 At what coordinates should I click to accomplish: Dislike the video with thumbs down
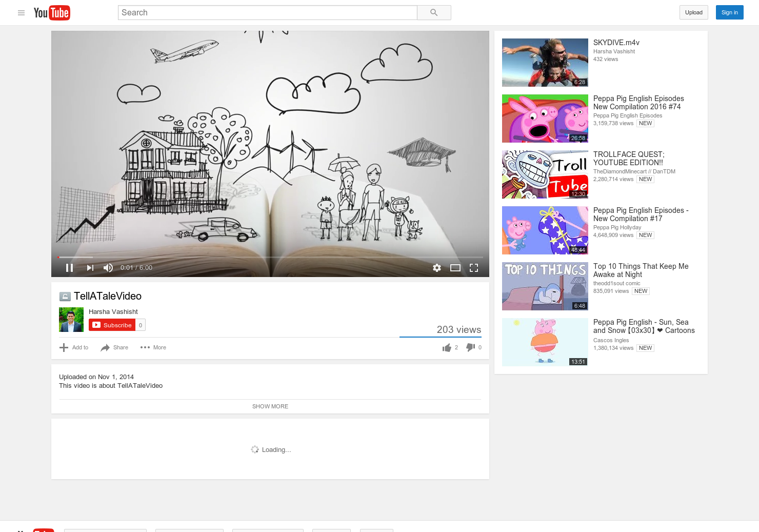point(470,348)
